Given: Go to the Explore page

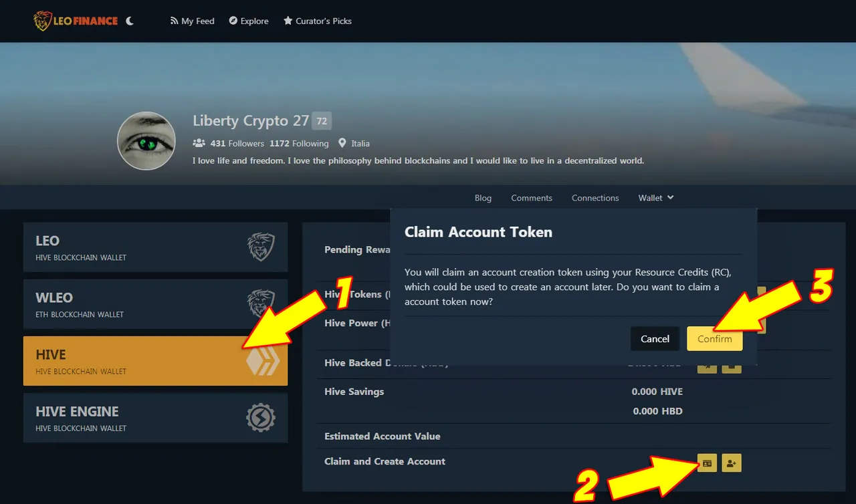Looking at the screenshot, I should pyautogui.click(x=249, y=21).
